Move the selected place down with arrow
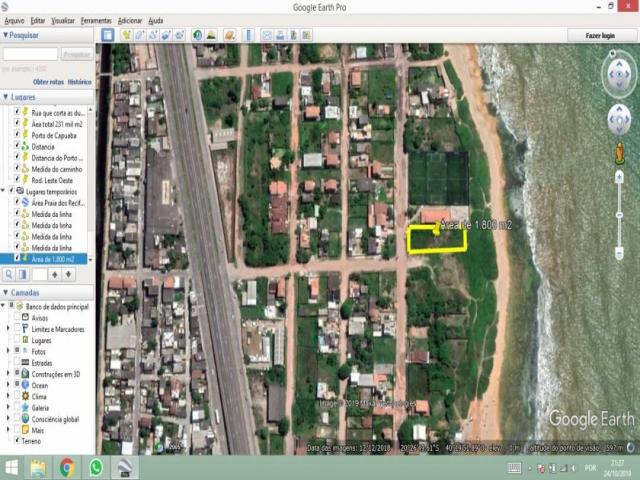This screenshot has width=640, height=480. [69, 274]
